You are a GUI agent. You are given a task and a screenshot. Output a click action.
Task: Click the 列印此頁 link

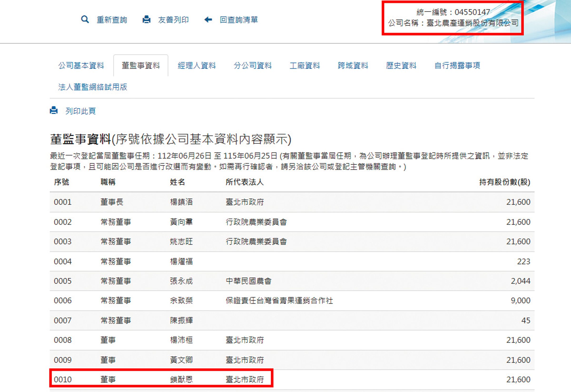click(x=81, y=111)
